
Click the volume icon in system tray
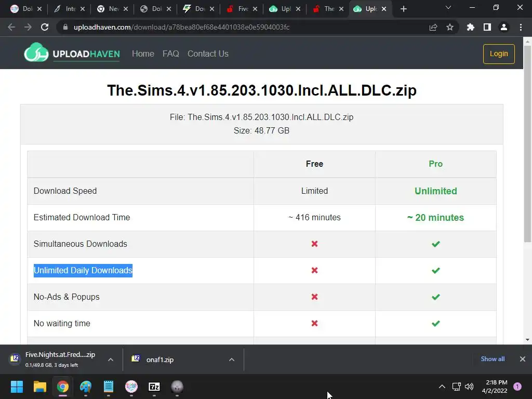point(469,387)
